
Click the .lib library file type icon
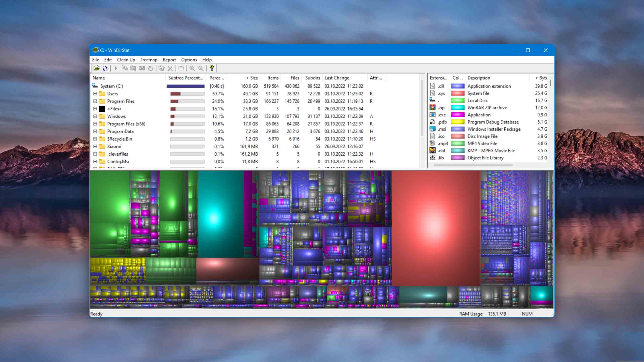pos(432,158)
